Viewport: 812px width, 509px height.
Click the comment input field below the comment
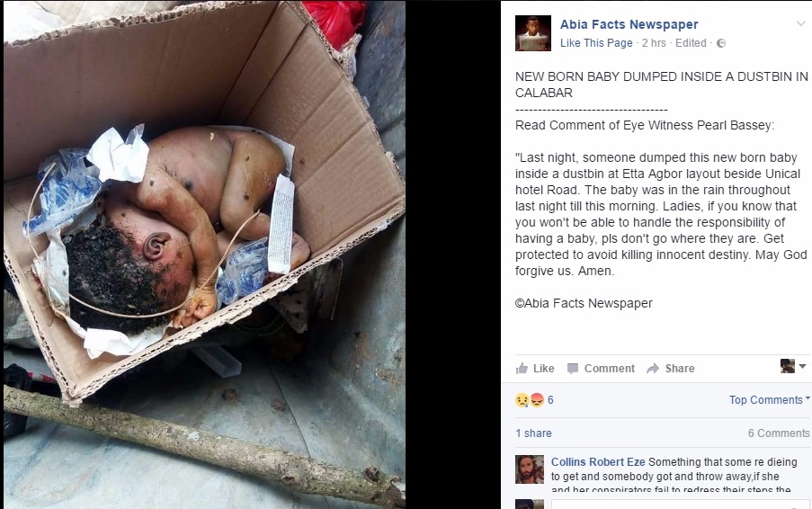pyautogui.click(x=681, y=505)
